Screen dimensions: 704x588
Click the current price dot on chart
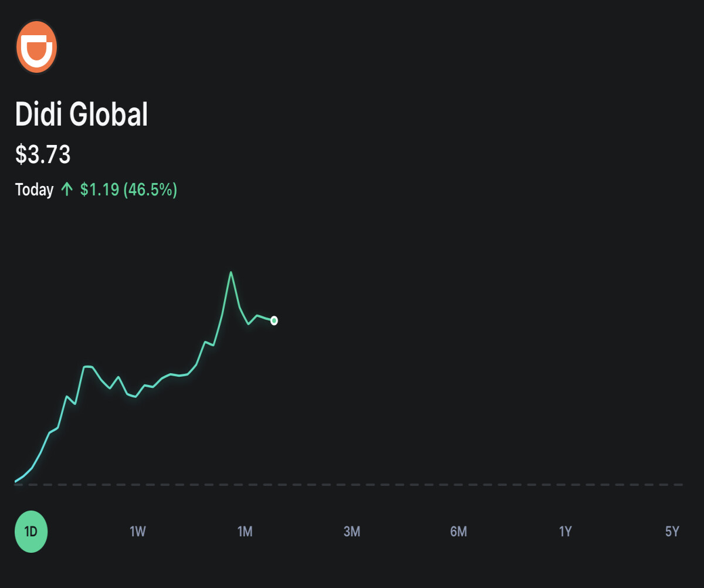(x=274, y=320)
